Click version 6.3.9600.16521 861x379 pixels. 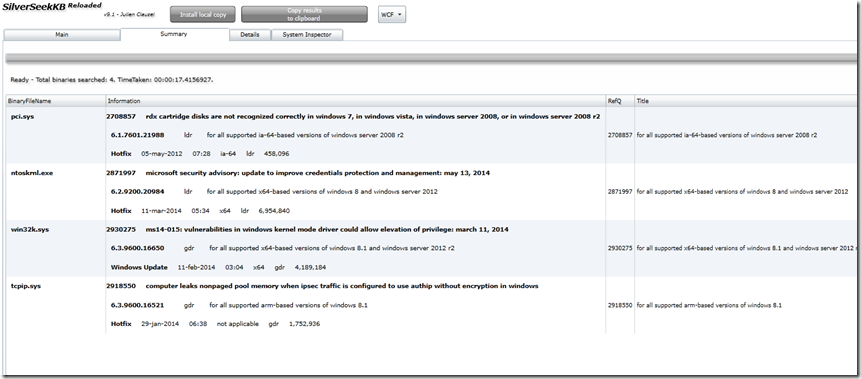(x=137, y=305)
